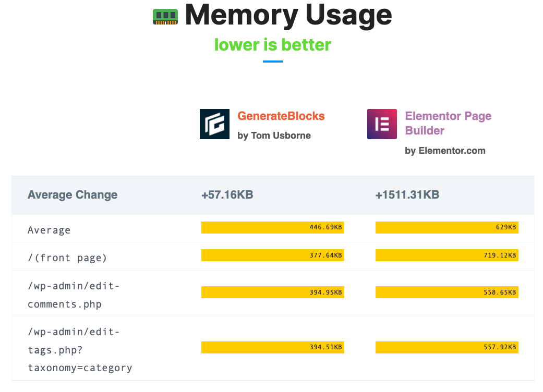Click the 394.95KB edit-comments bar
The width and height of the screenshot is (543, 392).
coord(272,292)
